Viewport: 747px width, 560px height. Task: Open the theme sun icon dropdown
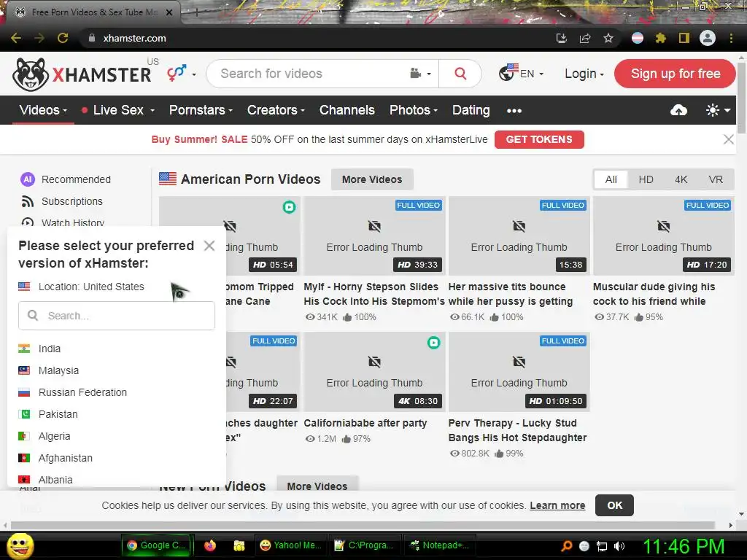click(x=718, y=111)
